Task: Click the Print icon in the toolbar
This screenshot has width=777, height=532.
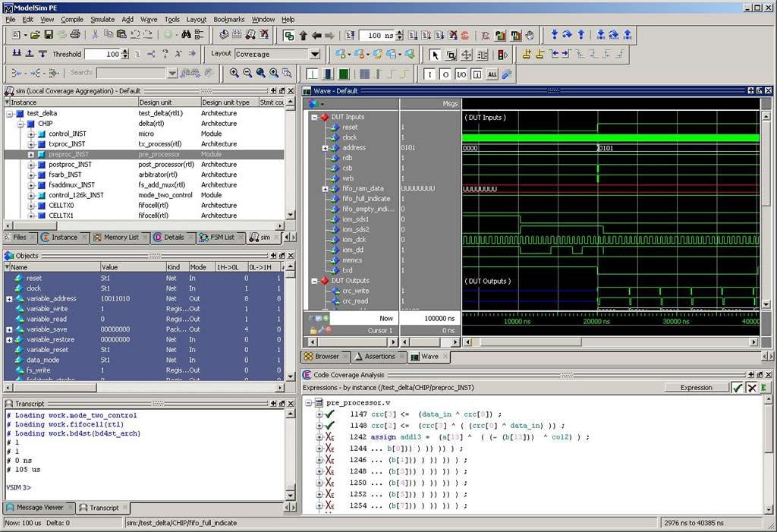Action: tap(74, 35)
